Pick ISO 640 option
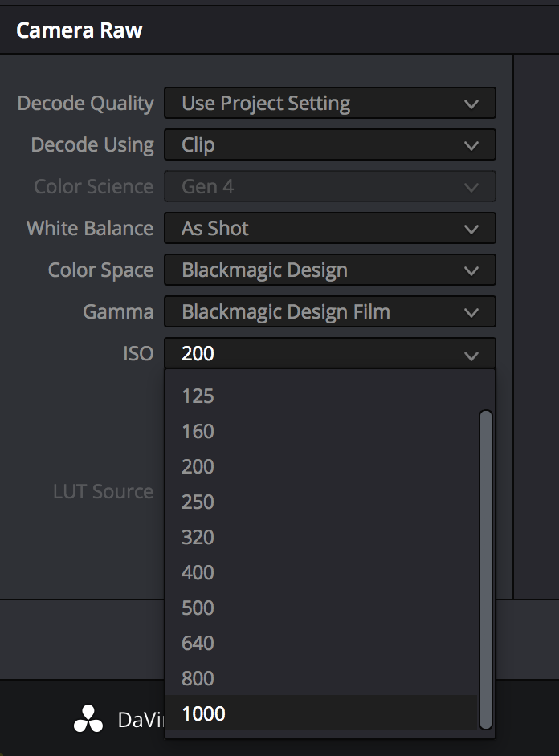Screen dimensions: 559x756 [198, 643]
